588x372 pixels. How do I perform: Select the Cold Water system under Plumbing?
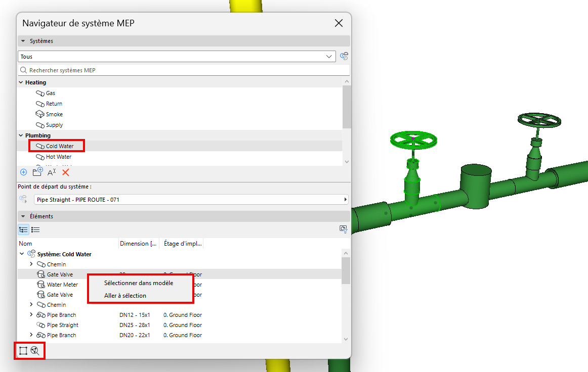coord(60,146)
